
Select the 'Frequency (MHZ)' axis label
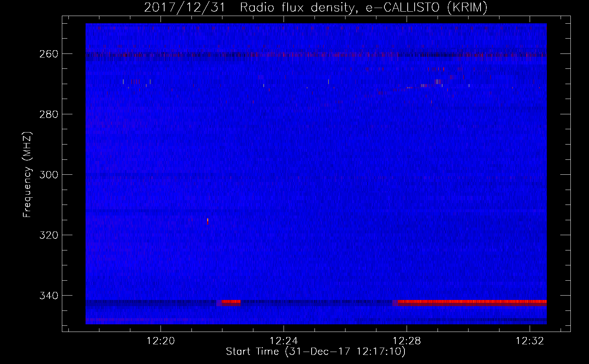pos(27,174)
